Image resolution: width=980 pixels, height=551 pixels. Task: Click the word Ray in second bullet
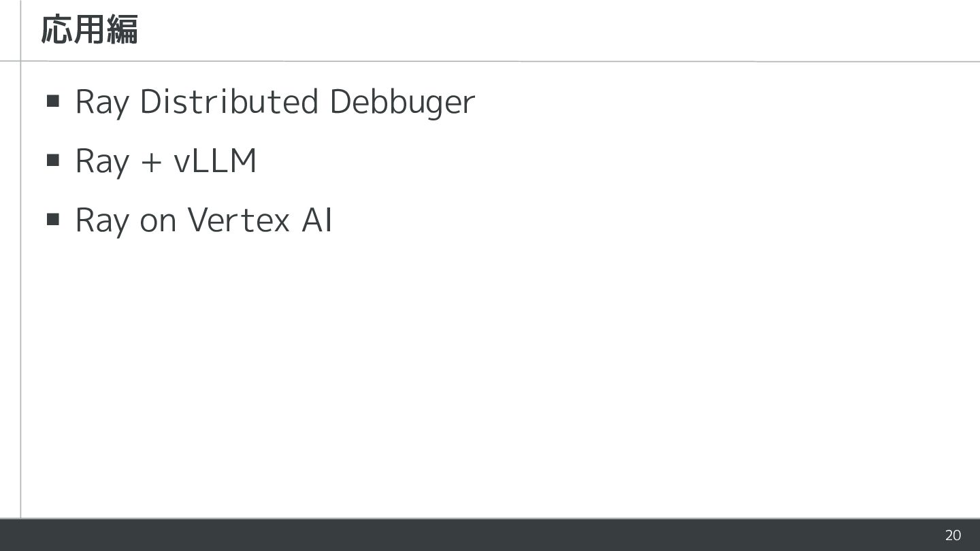(x=101, y=161)
